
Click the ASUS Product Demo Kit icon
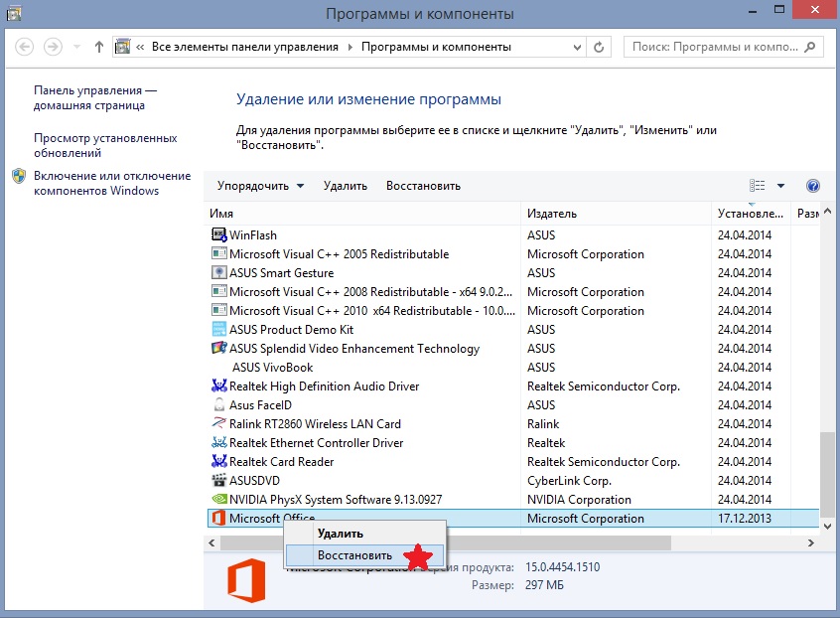[x=219, y=329]
